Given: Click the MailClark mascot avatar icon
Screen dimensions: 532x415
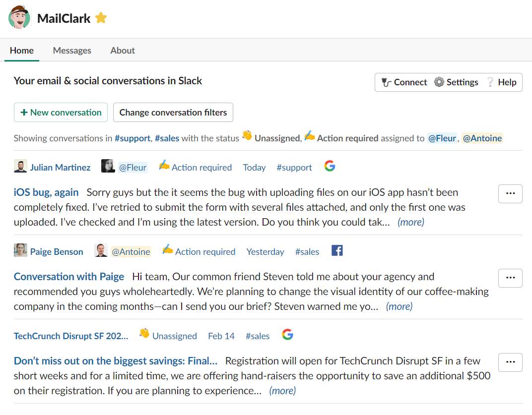Looking at the screenshot, I should tap(19, 17).
